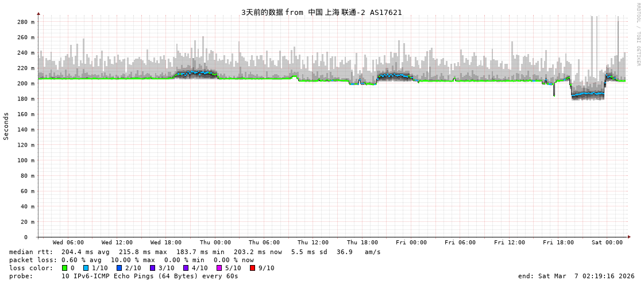Viewport: 644px width, 284px height.
Task: Select the Thu 00:00 time axis label
Action: coord(215,243)
